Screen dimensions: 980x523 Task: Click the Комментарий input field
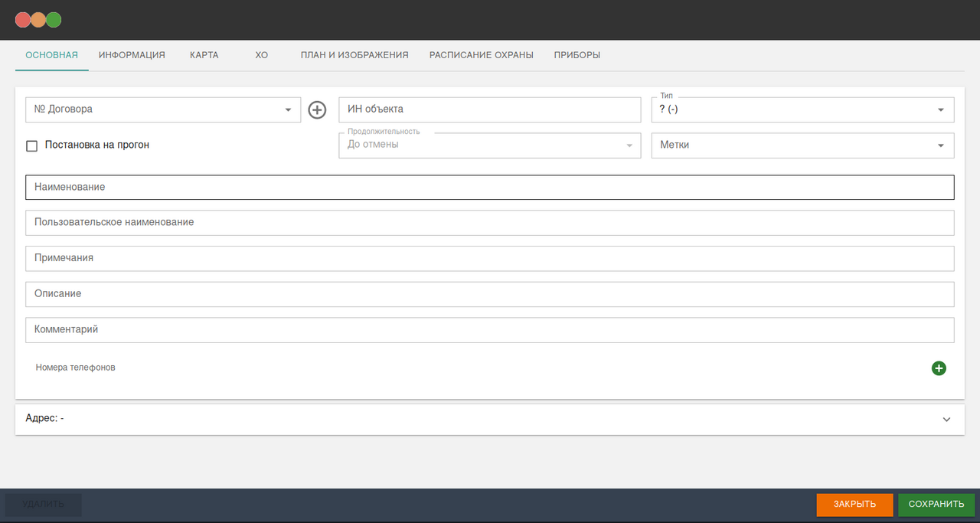(489, 330)
